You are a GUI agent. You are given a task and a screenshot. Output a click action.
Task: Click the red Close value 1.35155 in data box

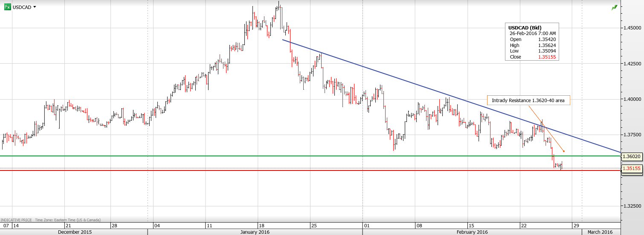coord(547,57)
